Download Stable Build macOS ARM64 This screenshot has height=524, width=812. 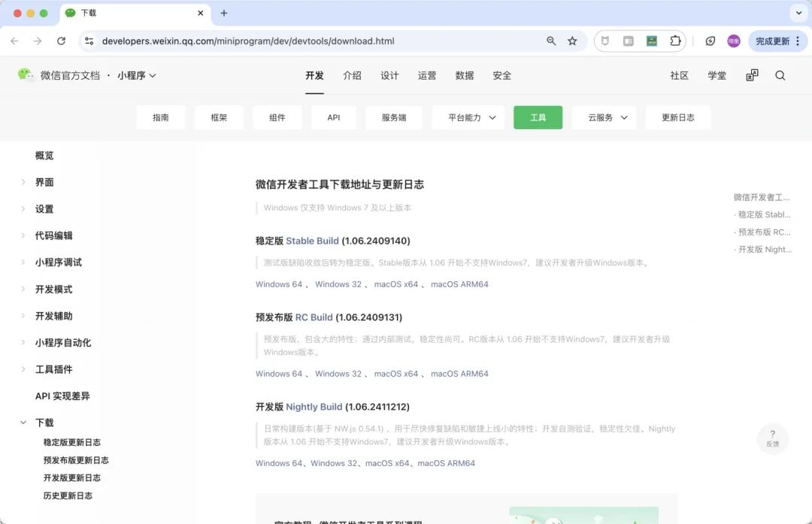tap(459, 284)
